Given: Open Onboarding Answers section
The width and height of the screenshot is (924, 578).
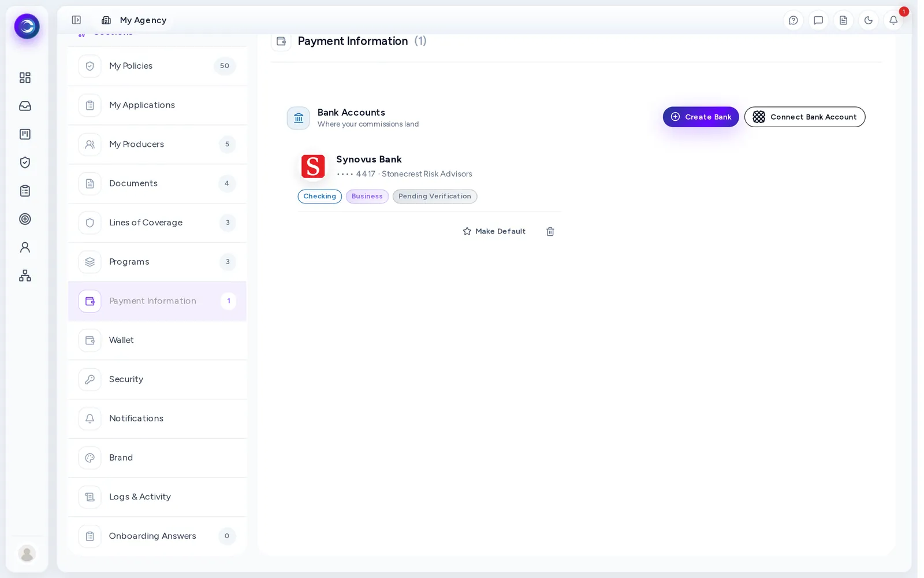Looking at the screenshot, I should point(157,536).
